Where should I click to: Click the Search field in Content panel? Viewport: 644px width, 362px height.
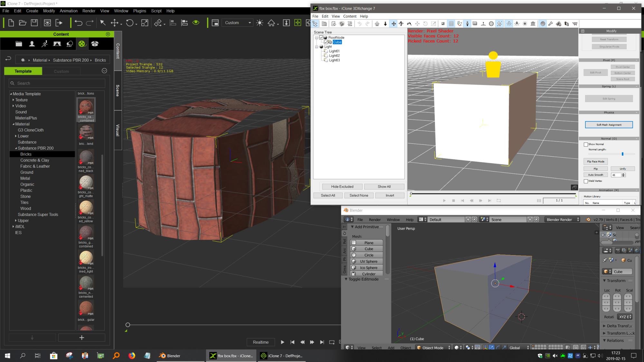[57, 83]
